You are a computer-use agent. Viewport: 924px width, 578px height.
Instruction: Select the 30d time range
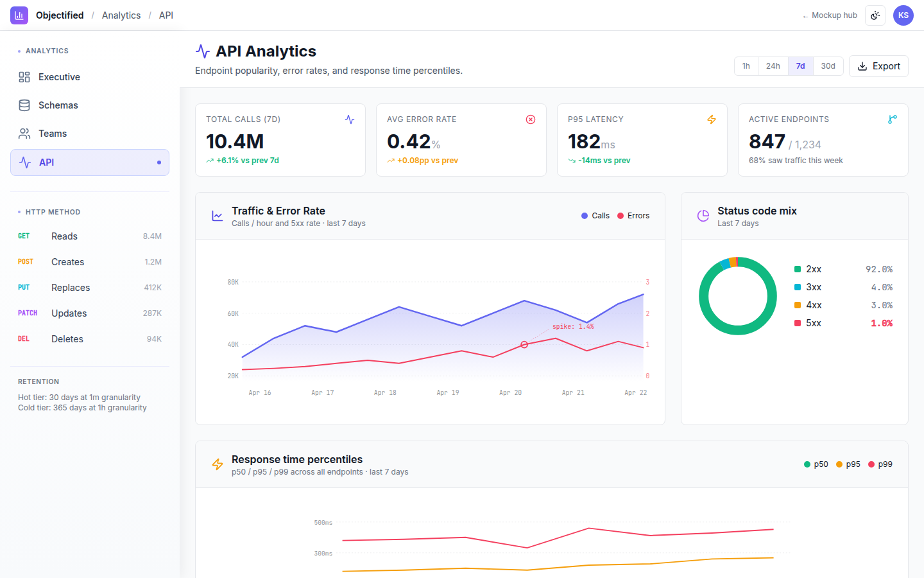pyautogui.click(x=828, y=66)
